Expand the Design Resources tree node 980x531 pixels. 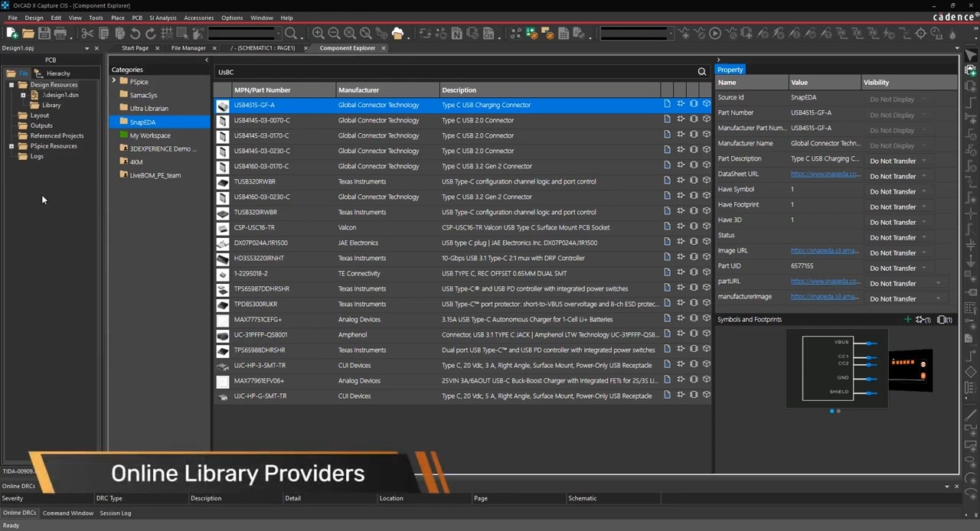tap(11, 85)
